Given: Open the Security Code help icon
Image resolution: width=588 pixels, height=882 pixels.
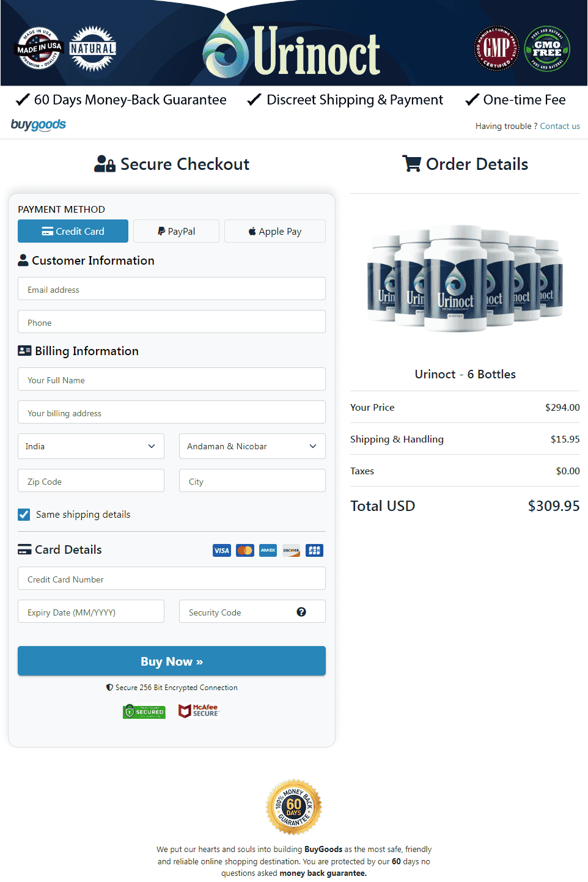Looking at the screenshot, I should [301, 611].
